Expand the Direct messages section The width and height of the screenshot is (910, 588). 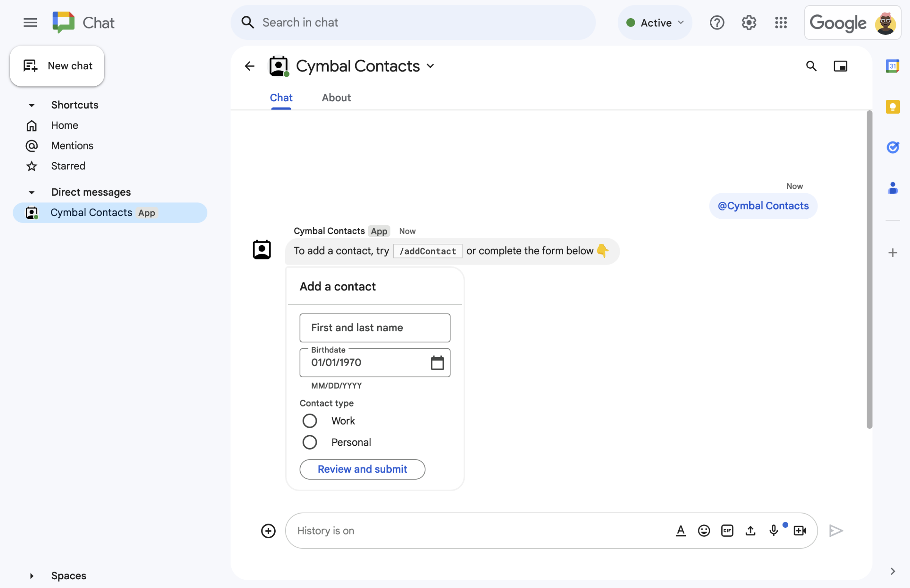click(31, 191)
